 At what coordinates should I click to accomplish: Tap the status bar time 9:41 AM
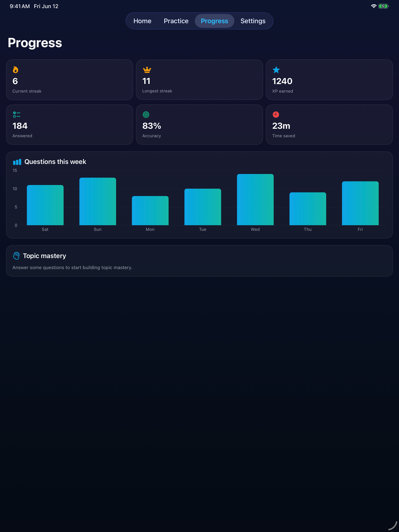pos(20,6)
